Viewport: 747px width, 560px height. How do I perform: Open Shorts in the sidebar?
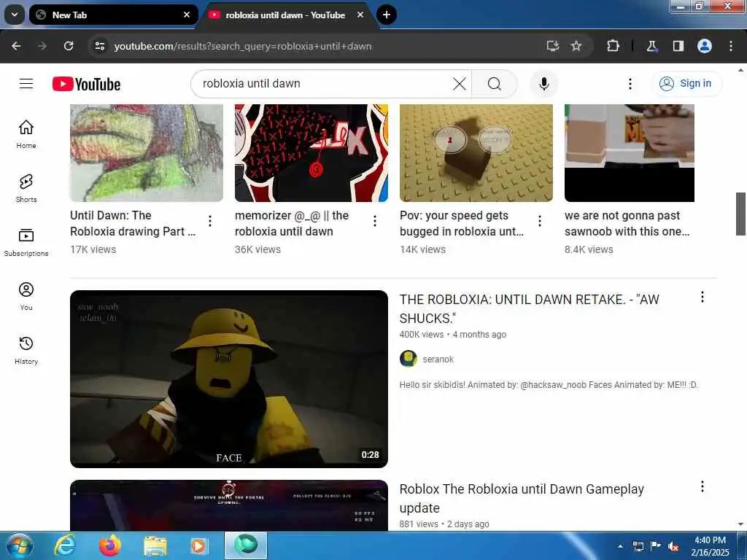[x=26, y=188]
